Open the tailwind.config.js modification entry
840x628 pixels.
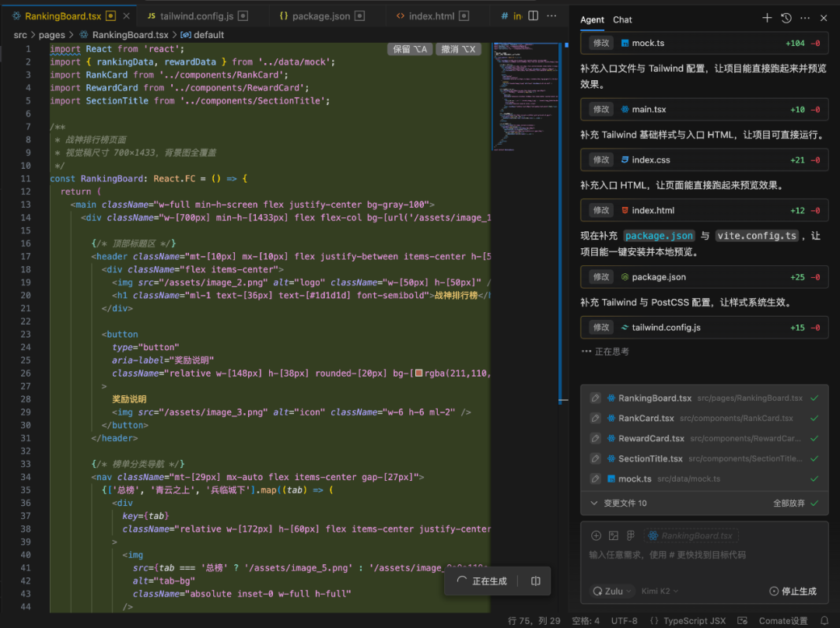(704, 328)
